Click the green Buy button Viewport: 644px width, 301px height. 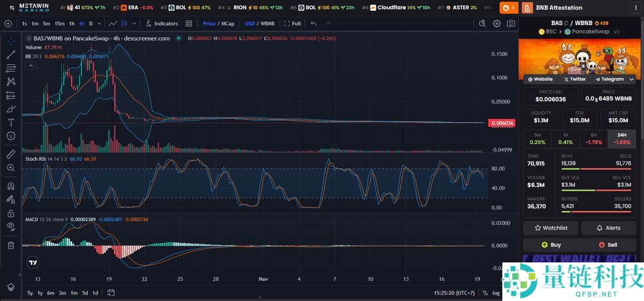tap(551, 245)
